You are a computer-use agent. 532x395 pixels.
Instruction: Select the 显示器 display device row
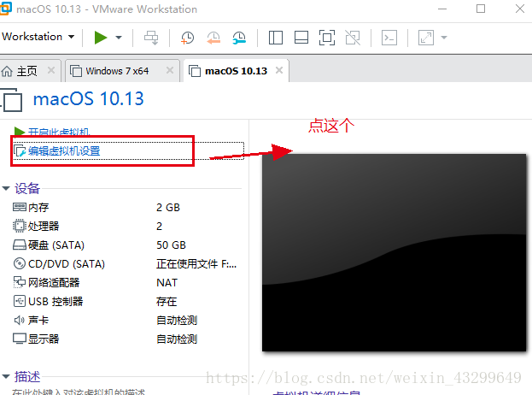pos(126,339)
